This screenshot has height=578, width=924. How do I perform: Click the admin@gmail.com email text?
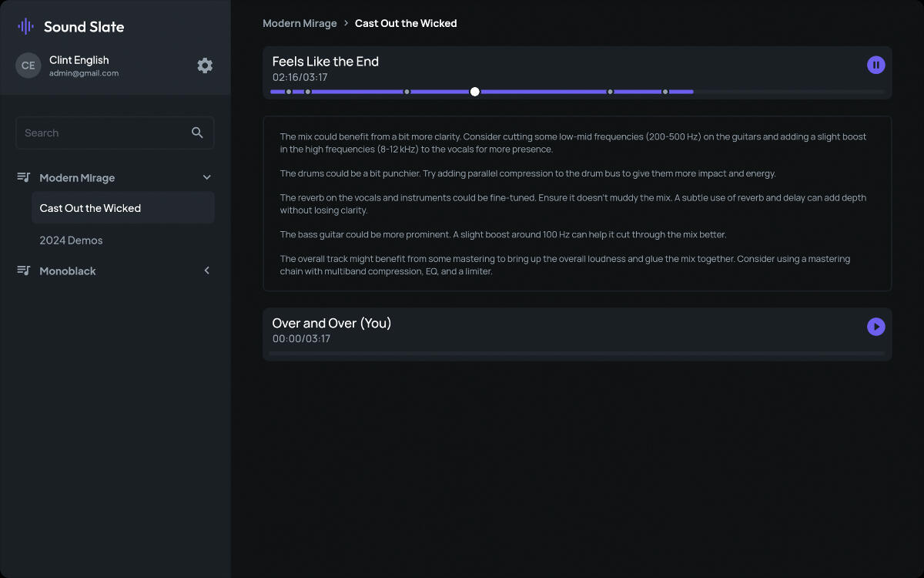84,73
